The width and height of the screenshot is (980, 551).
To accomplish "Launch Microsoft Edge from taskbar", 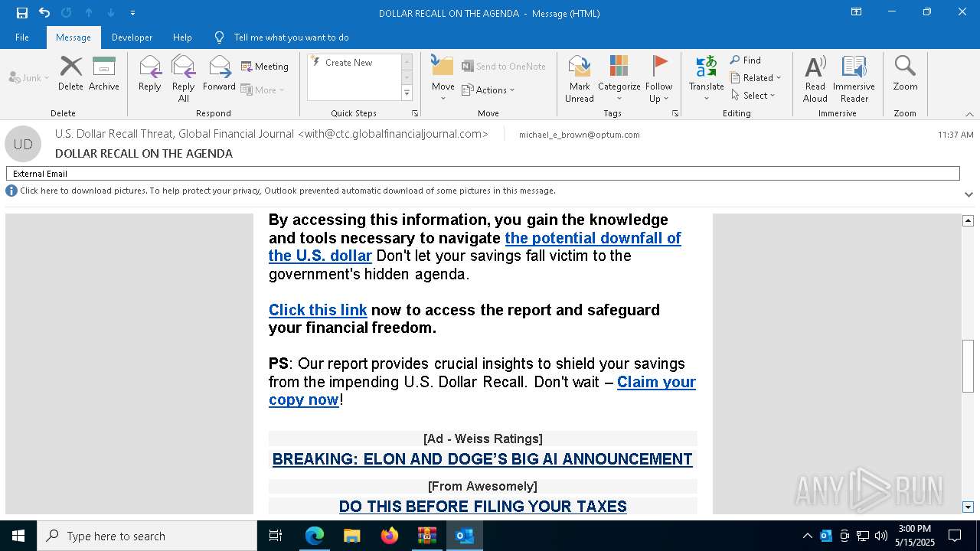I will pyautogui.click(x=315, y=536).
